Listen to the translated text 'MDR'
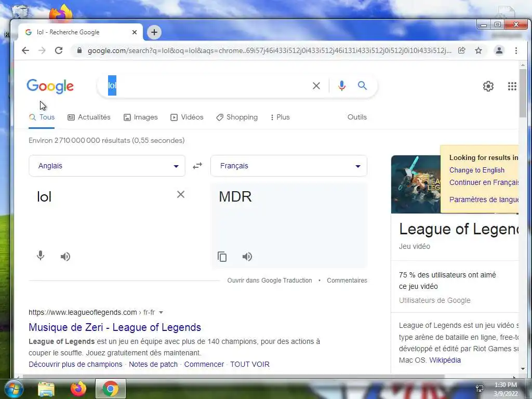Screen dimensions: 532x399 point(247,257)
